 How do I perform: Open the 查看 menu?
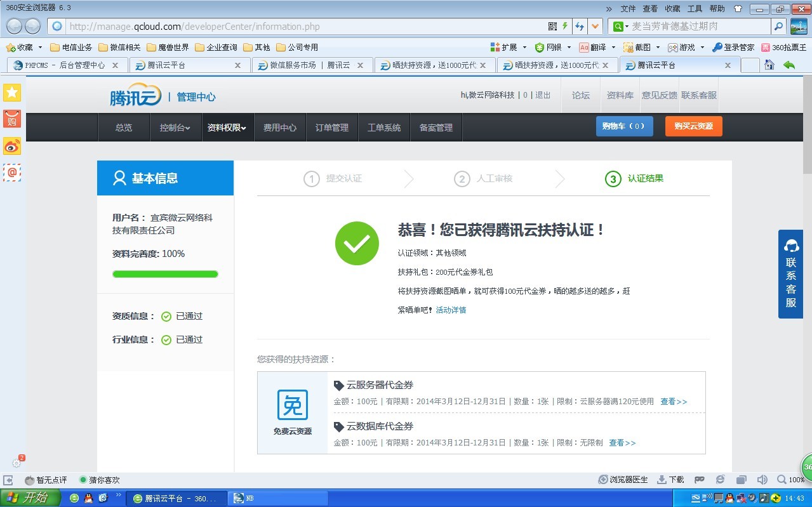(x=650, y=9)
